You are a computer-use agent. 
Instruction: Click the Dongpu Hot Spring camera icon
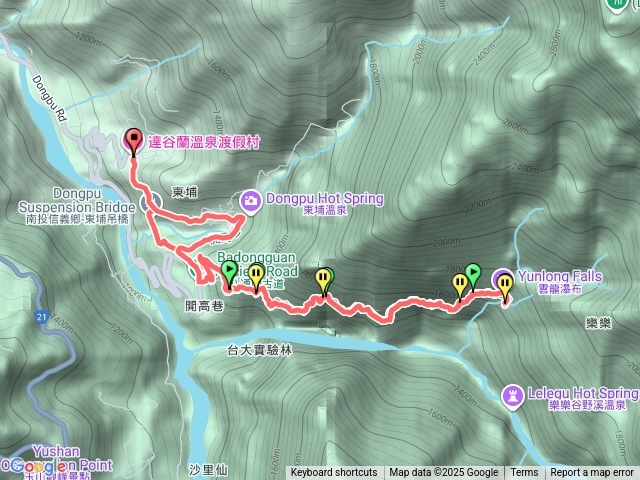click(250, 202)
